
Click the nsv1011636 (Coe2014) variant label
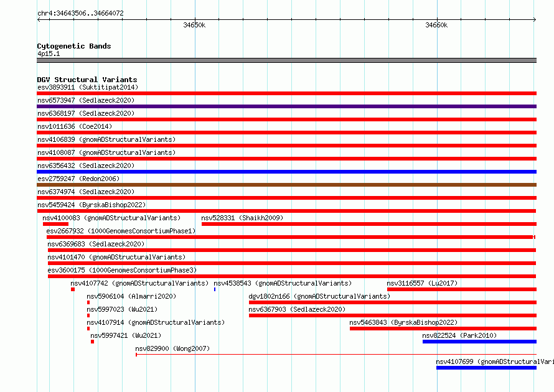(75, 126)
